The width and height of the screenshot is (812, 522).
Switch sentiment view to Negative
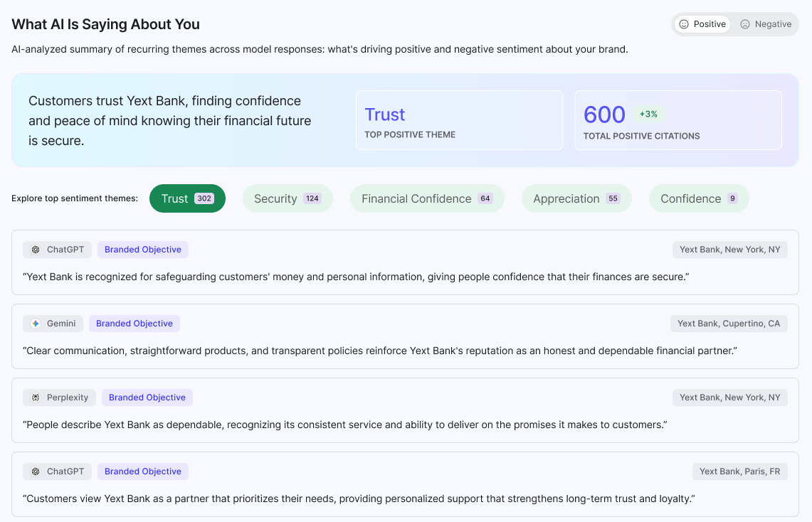(766, 24)
